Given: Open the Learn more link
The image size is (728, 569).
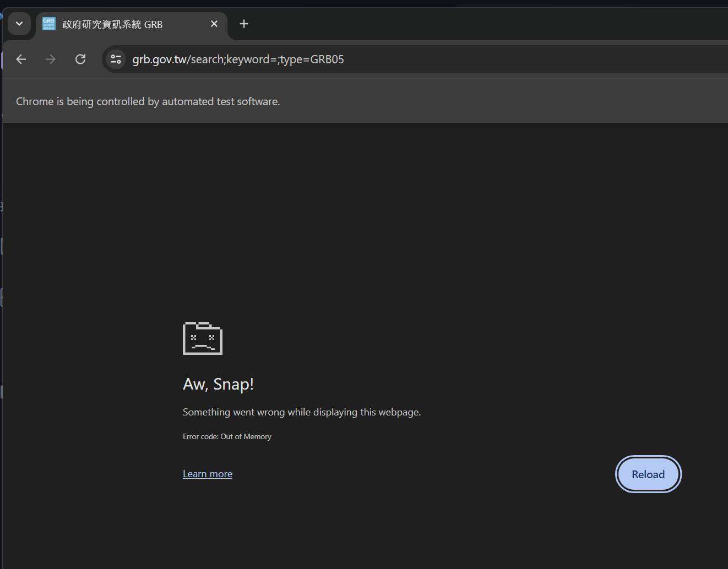Looking at the screenshot, I should pos(208,474).
